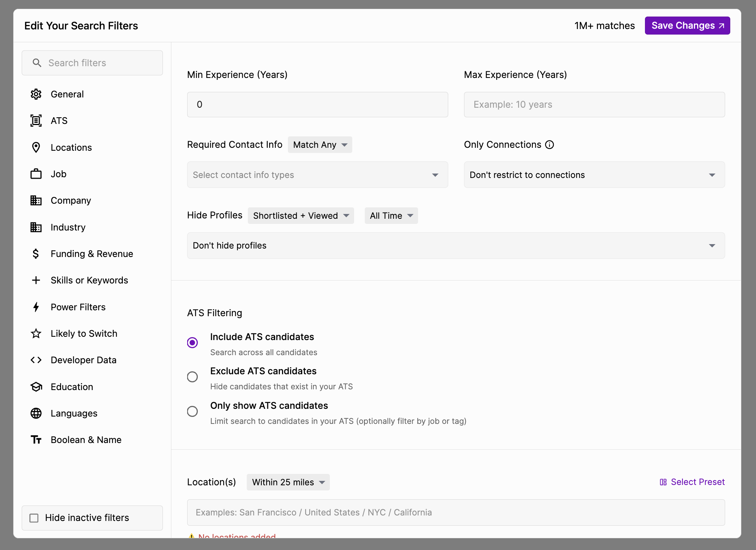
Task: Click the Job briefcase icon
Action: pos(36,174)
